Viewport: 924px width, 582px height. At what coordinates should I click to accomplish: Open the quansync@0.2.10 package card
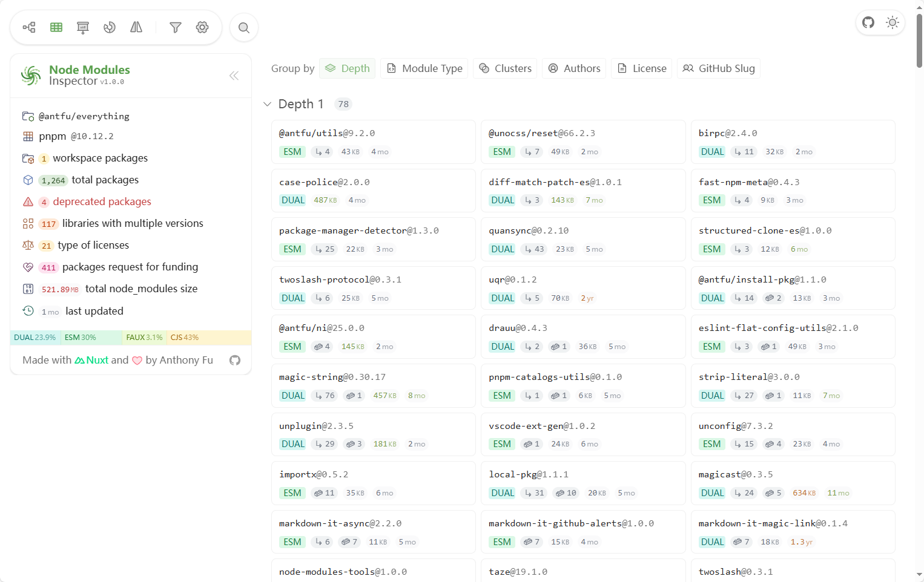[x=583, y=240]
